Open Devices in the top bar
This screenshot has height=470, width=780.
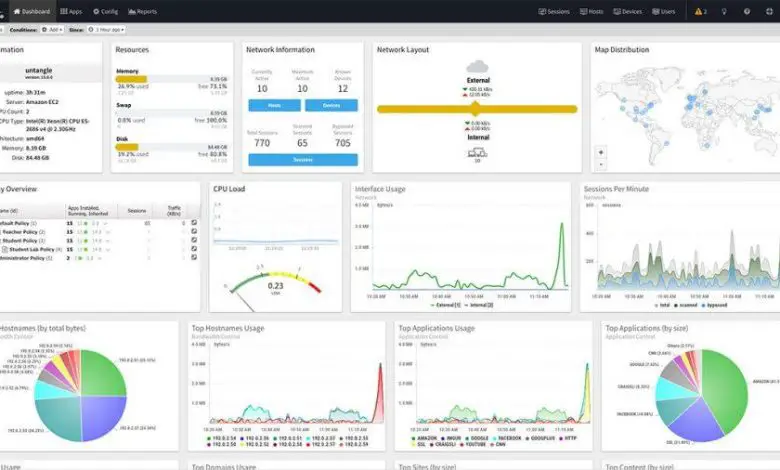click(628, 11)
